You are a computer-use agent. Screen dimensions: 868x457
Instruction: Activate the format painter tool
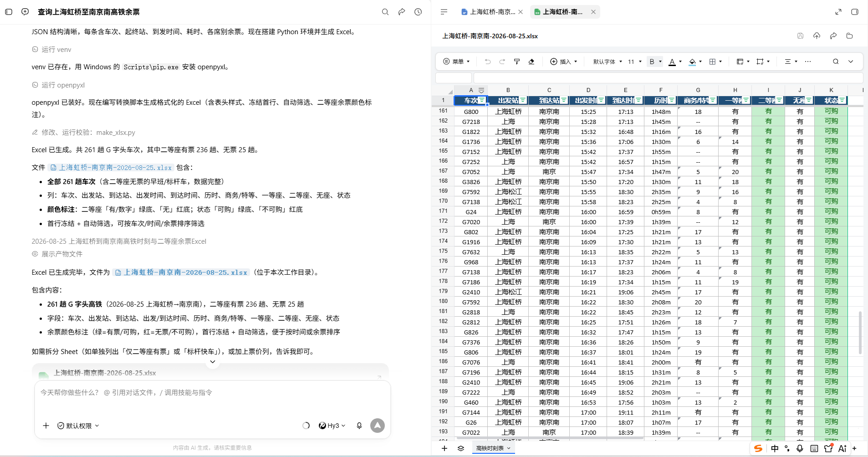(x=517, y=62)
